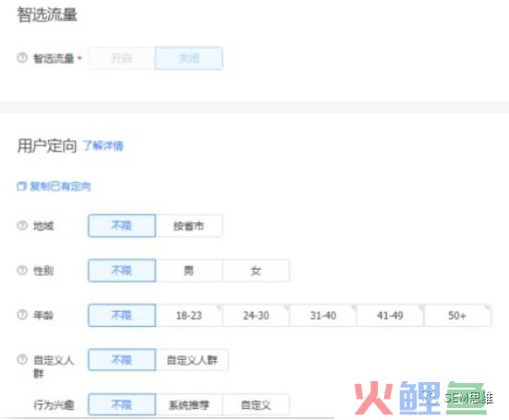Click help icon next to 性别
The width and height of the screenshot is (509, 420).
(x=22, y=270)
